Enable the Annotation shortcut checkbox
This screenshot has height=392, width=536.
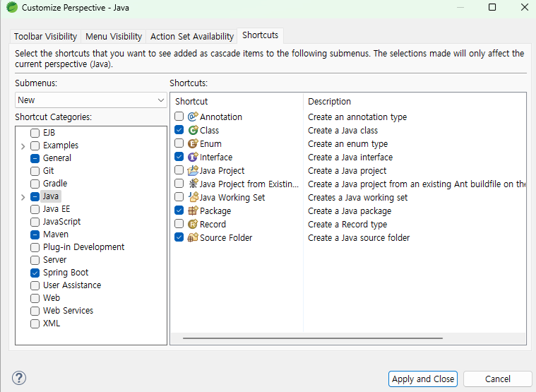click(179, 117)
